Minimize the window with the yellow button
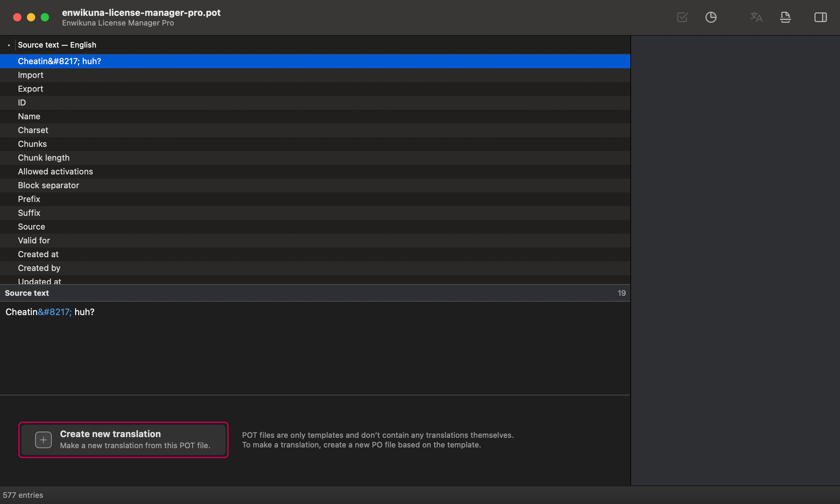840x504 pixels. [x=31, y=17]
